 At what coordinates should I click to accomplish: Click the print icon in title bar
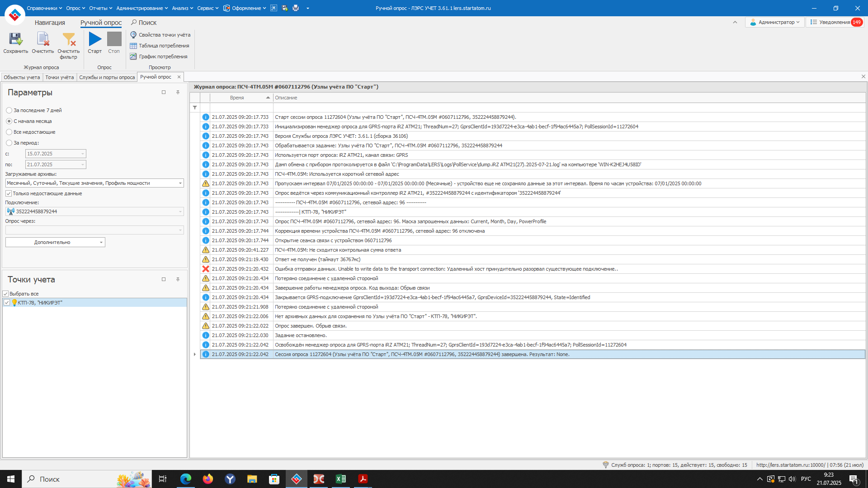click(x=296, y=8)
